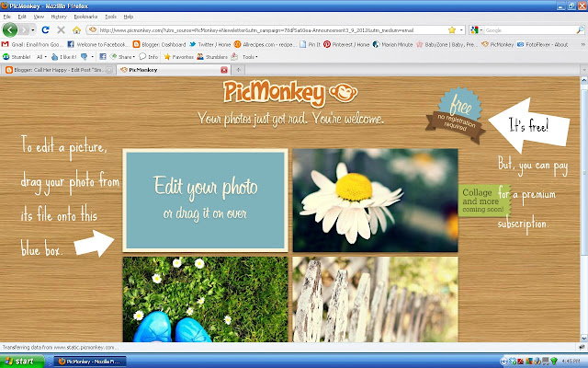588x368 pixels.
Task: Click the Google search input field
Action: [x=529, y=30]
